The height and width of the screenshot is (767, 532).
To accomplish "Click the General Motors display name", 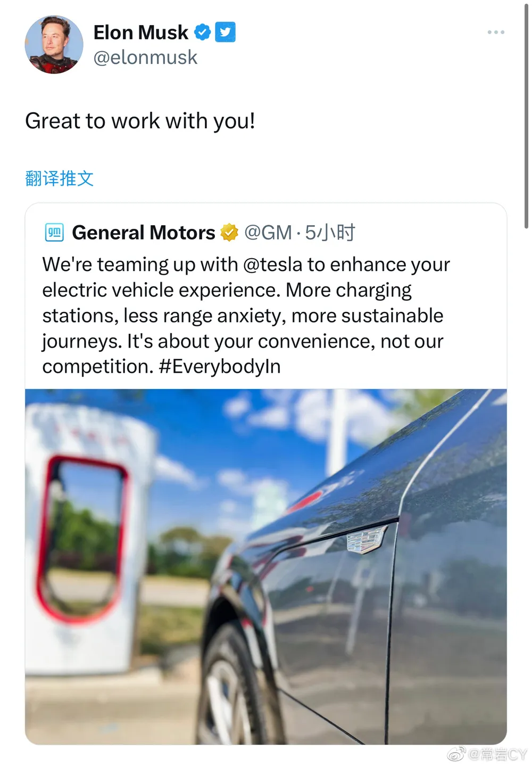I will click(x=144, y=233).
